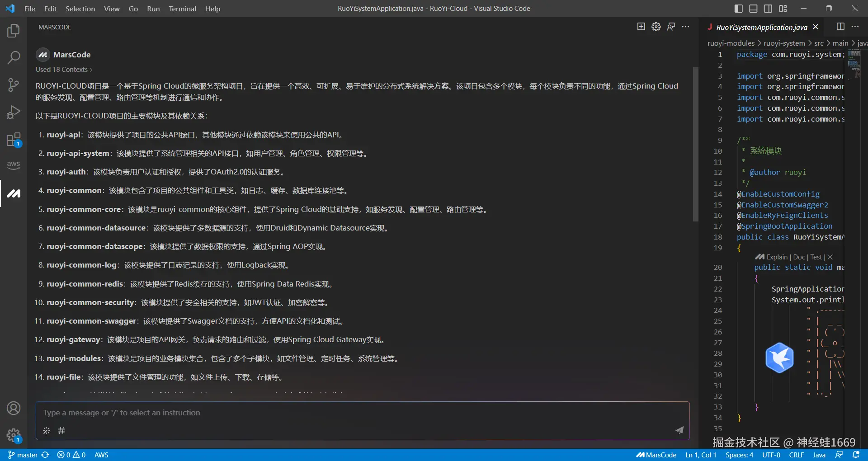Viewport: 868px width, 461px height.
Task: Open ruoyi-system breadcrumb dropdown
Action: (x=784, y=43)
